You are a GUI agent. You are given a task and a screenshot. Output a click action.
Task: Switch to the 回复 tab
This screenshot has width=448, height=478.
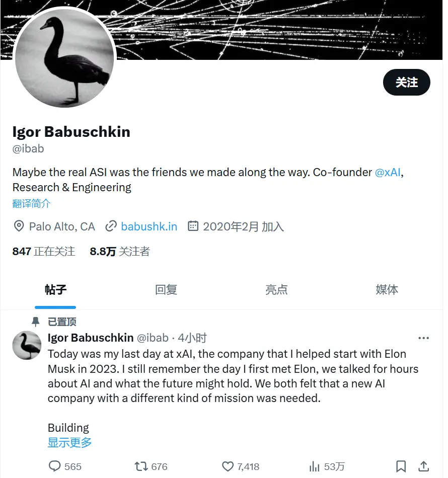point(166,290)
